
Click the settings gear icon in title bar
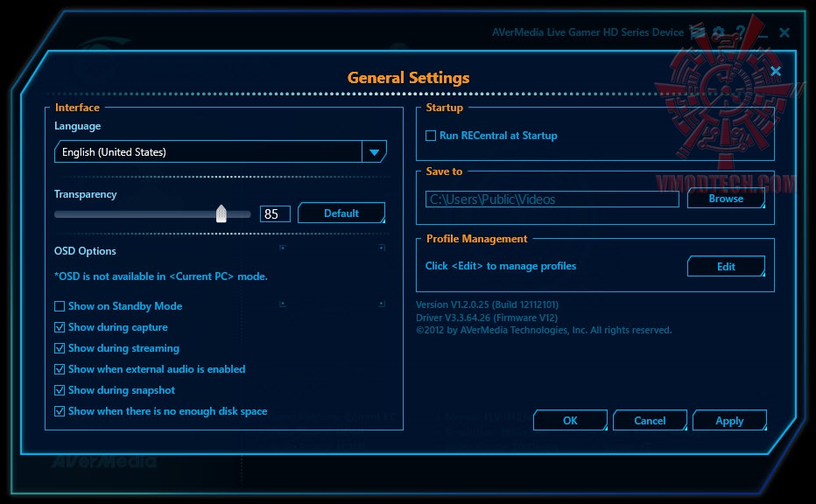pyautogui.click(x=719, y=32)
